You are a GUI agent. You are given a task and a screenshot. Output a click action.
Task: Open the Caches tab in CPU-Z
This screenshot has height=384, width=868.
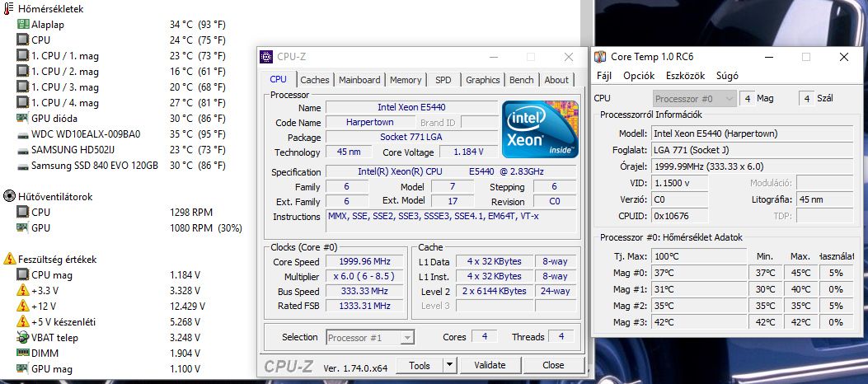315,80
